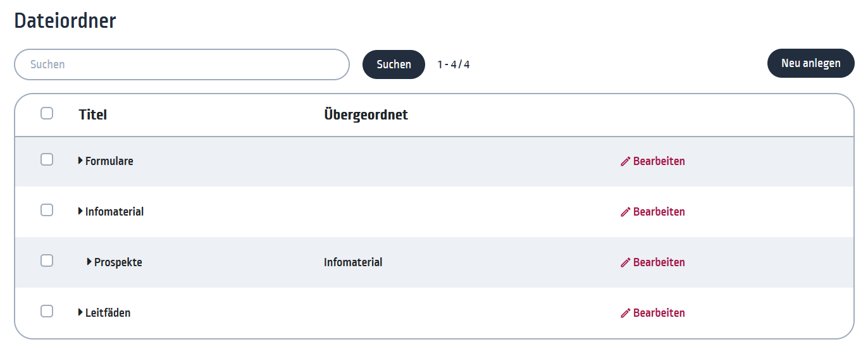Expand the Infomaterial folder triangle
868x349 pixels.
click(80, 211)
